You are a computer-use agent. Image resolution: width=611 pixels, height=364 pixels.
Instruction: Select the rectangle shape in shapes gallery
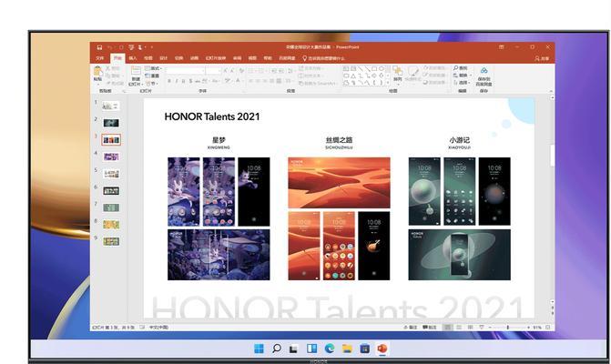[x=373, y=69]
